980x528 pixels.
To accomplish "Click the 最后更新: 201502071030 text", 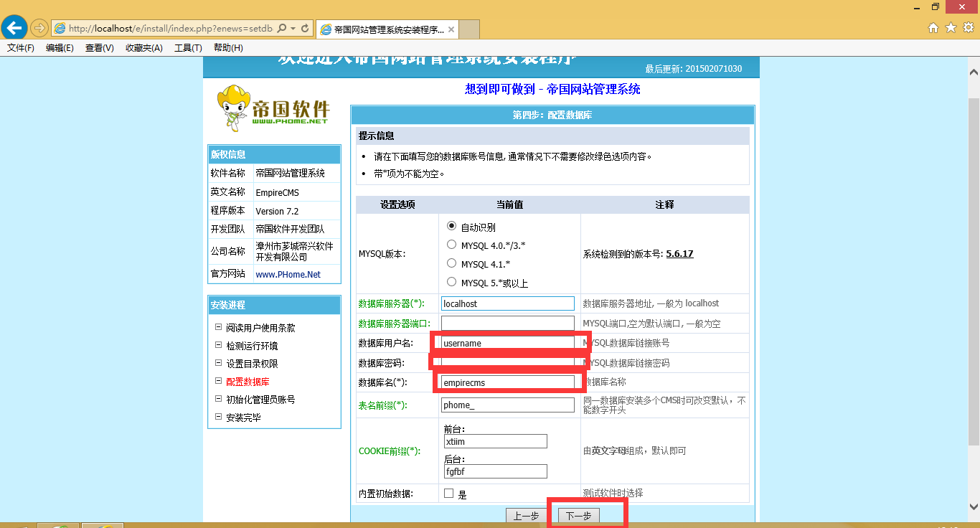I will (694, 69).
